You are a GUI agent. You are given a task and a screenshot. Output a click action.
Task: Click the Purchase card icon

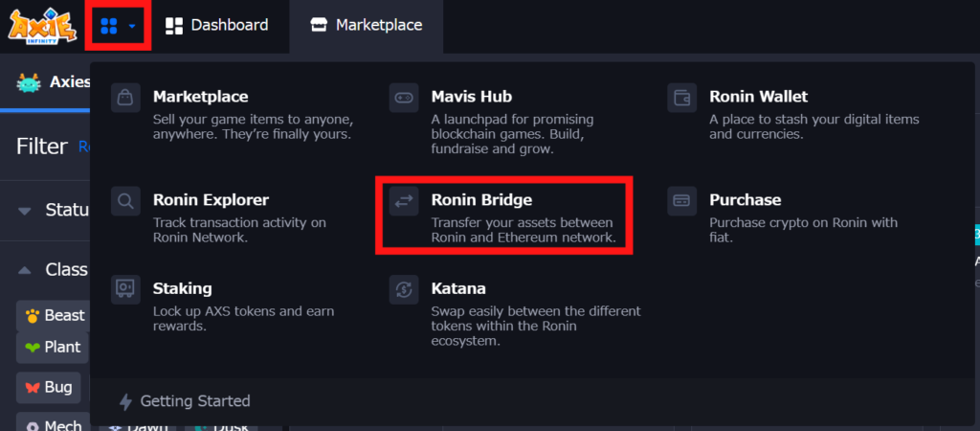point(681,201)
